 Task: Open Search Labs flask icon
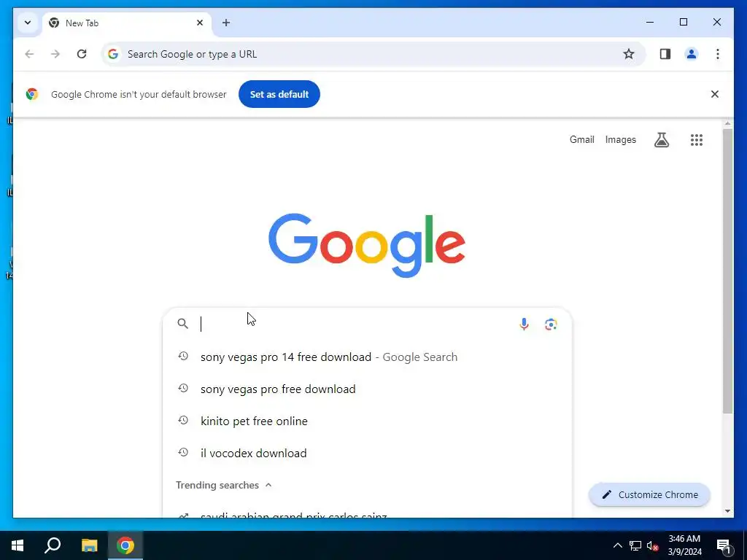coord(661,140)
